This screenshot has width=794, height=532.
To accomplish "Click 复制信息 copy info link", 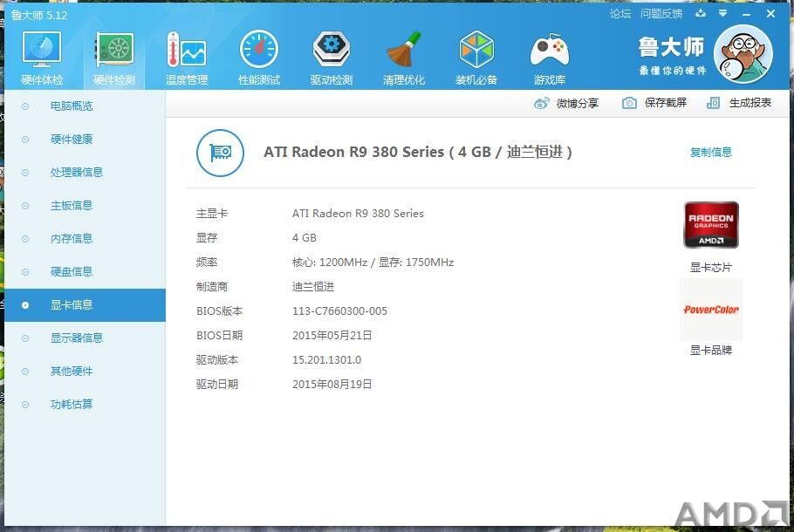I will 711,152.
